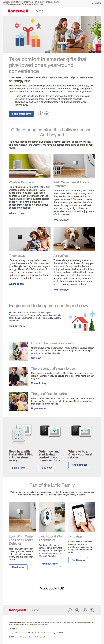This screenshot has height=644, width=104.
Task: Click the Unsubscribe link
Action: (x=13, y=629)
